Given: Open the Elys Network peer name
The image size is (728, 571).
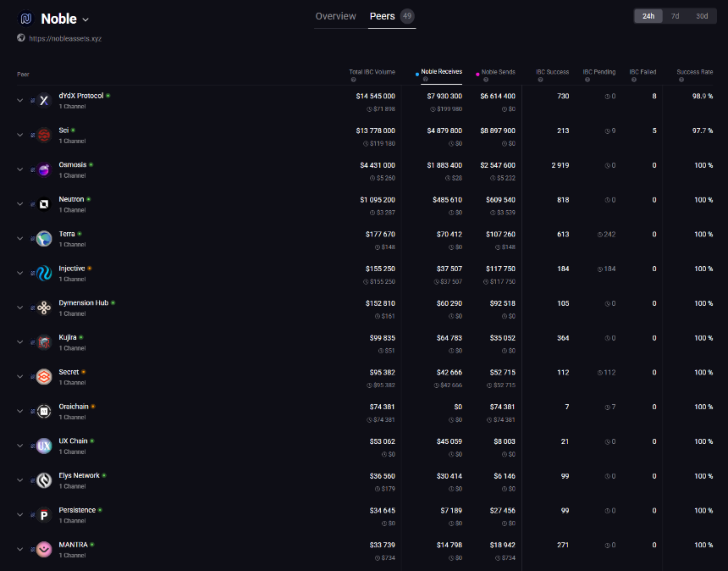Looking at the screenshot, I should [x=79, y=476].
